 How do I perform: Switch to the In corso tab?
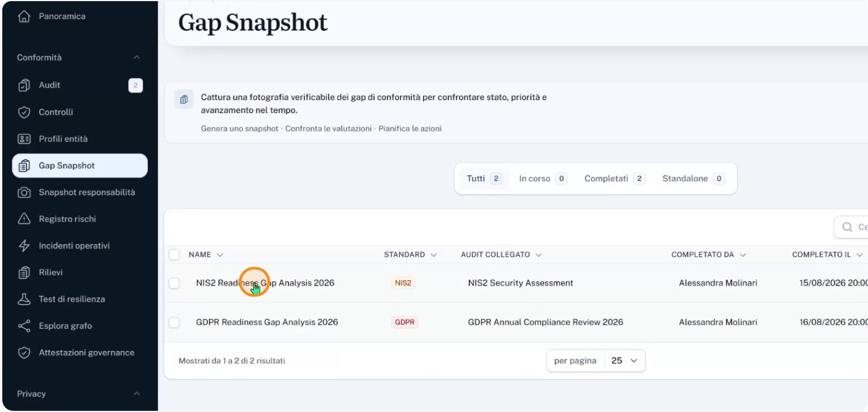pyautogui.click(x=543, y=179)
